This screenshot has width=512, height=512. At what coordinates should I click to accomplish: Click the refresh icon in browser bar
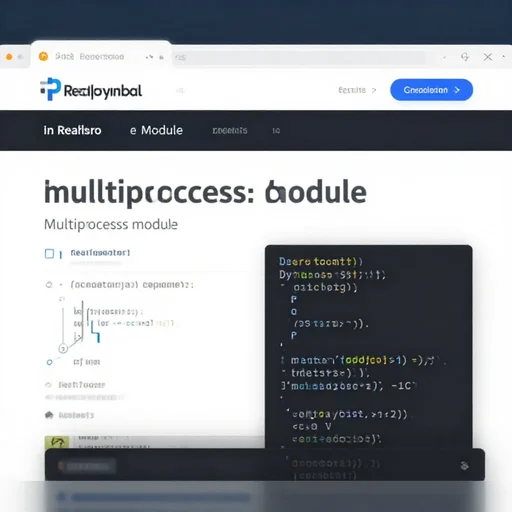coord(465,57)
